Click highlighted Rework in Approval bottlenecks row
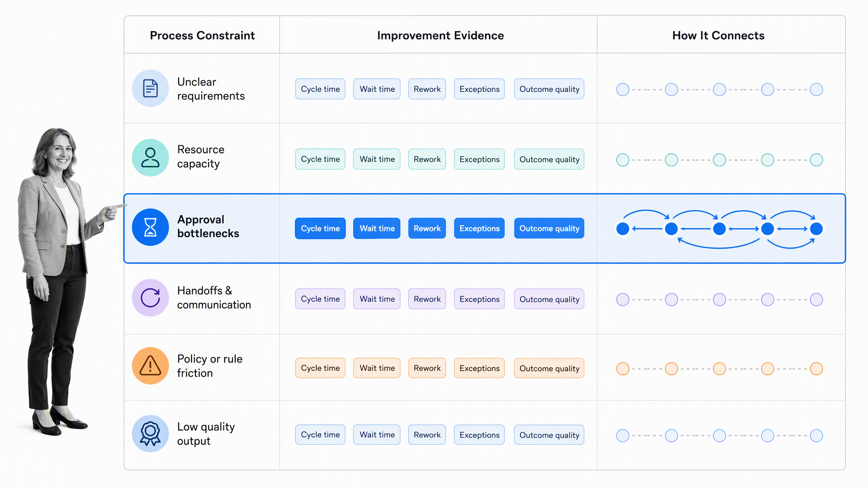 tap(427, 228)
